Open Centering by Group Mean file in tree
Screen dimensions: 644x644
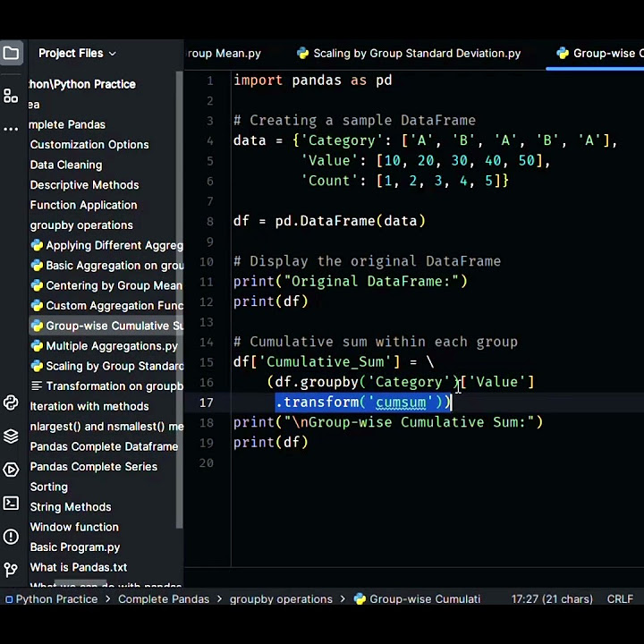click(x=106, y=285)
